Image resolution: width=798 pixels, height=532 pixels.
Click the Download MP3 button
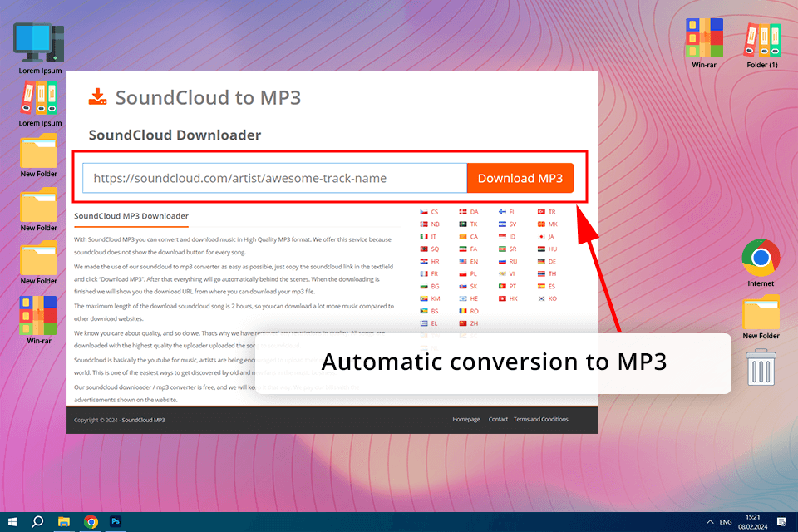pos(520,178)
